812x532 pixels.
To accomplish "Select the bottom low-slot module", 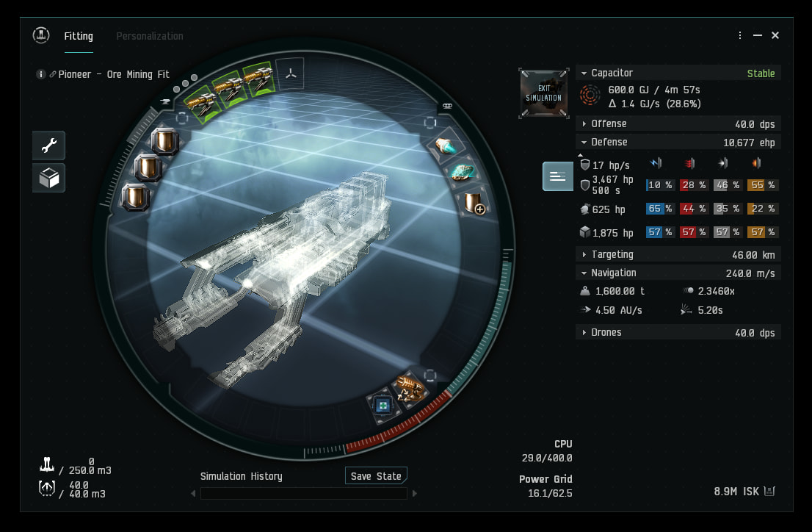I will (x=136, y=197).
